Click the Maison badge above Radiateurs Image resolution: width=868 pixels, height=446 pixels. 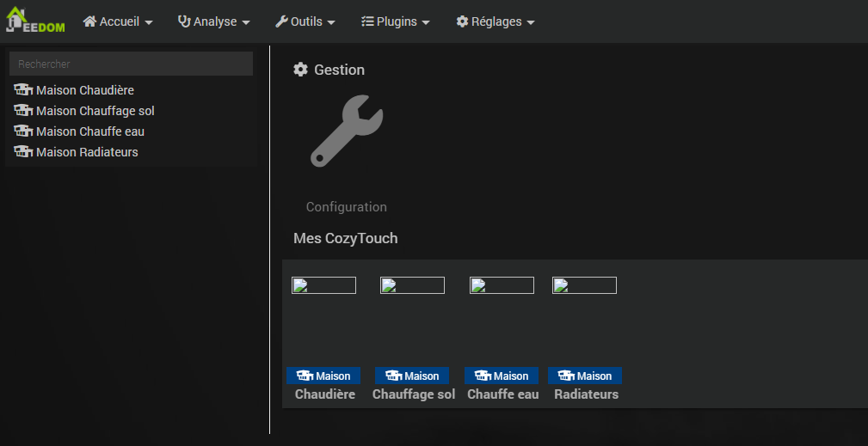pyautogui.click(x=585, y=376)
